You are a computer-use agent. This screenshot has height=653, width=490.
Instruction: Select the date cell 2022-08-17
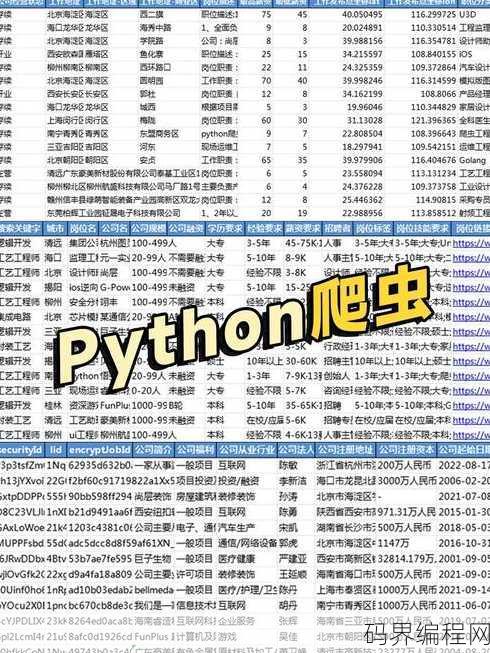pos(464,465)
